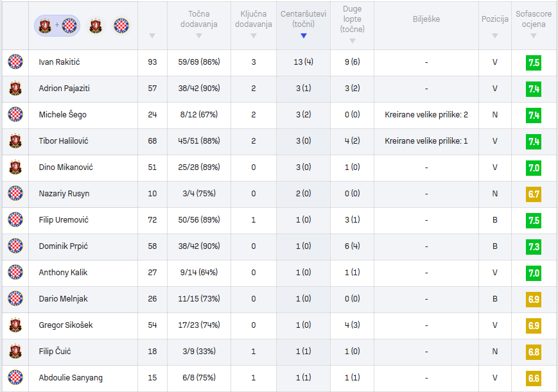Sort by Duge lopte arrow

(x=353, y=41)
